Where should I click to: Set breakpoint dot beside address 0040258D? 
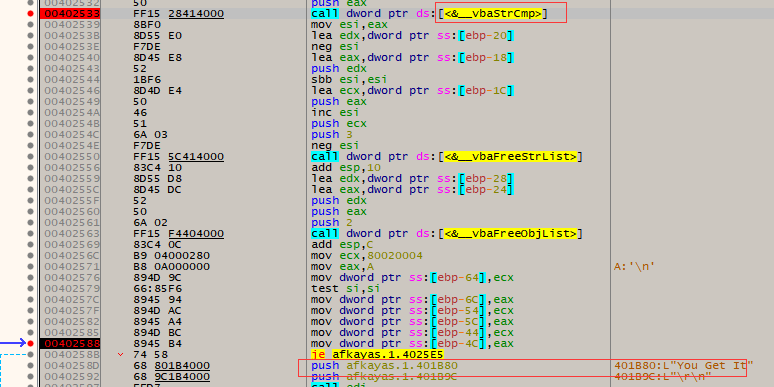pos(31,366)
